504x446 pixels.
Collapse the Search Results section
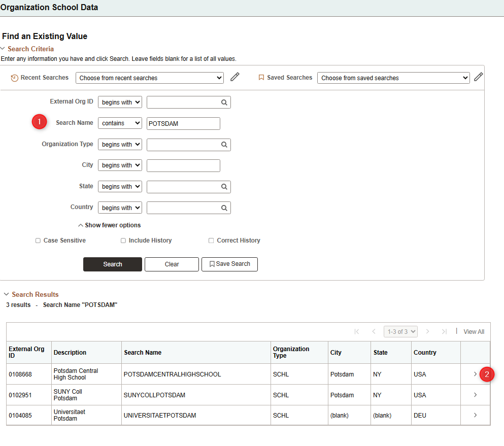pyautogui.click(x=7, y=294)
